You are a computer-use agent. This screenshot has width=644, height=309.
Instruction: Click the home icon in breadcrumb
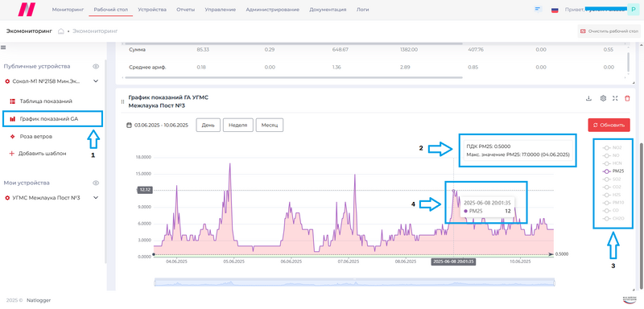(x=61, y=31)
